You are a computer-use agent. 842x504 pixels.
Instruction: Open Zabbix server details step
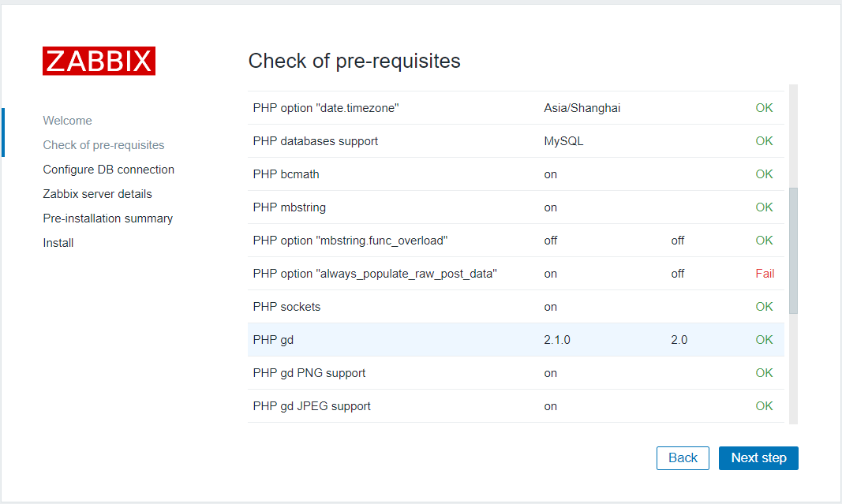(x=97, y=194)
